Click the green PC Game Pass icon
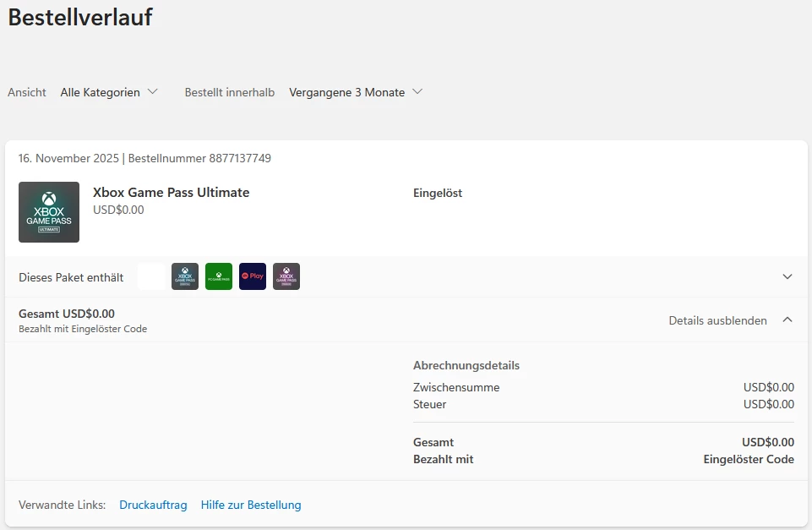Screen dimensions: 812x530 (x=219, y=276)
